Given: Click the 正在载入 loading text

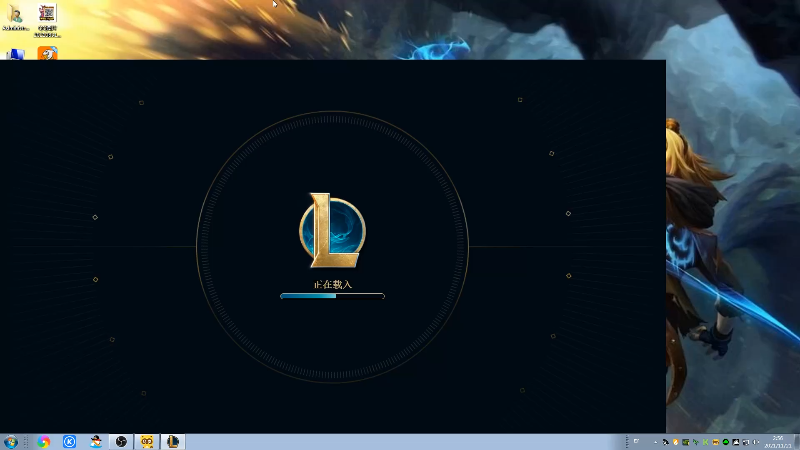Looking at the screenshot, I should tap(333, 284).
